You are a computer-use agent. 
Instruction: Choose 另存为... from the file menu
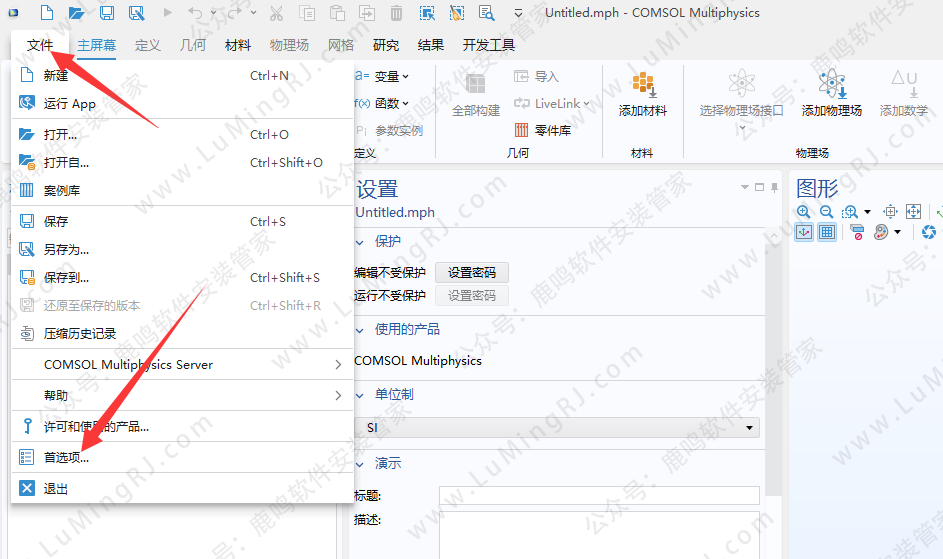pos(66,250)
